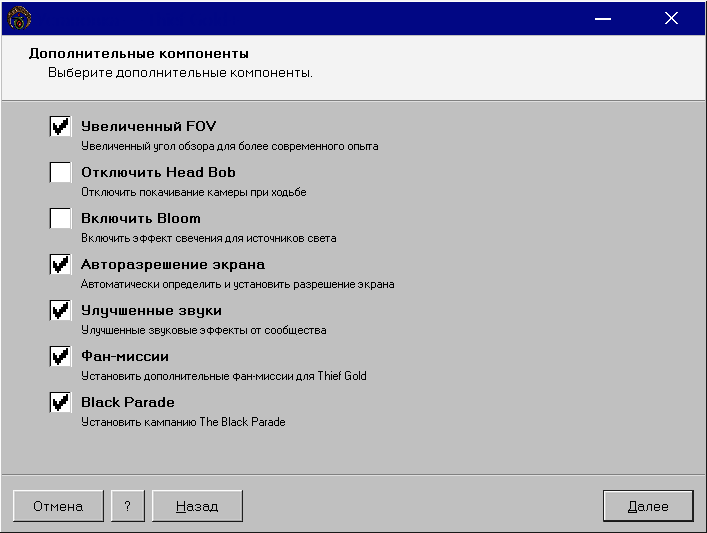The height and width of the screenshot is (533, 707).
Task: Click the description 'Отключить покачивание камеры при ходьбе'
Action: click(194, 192)
